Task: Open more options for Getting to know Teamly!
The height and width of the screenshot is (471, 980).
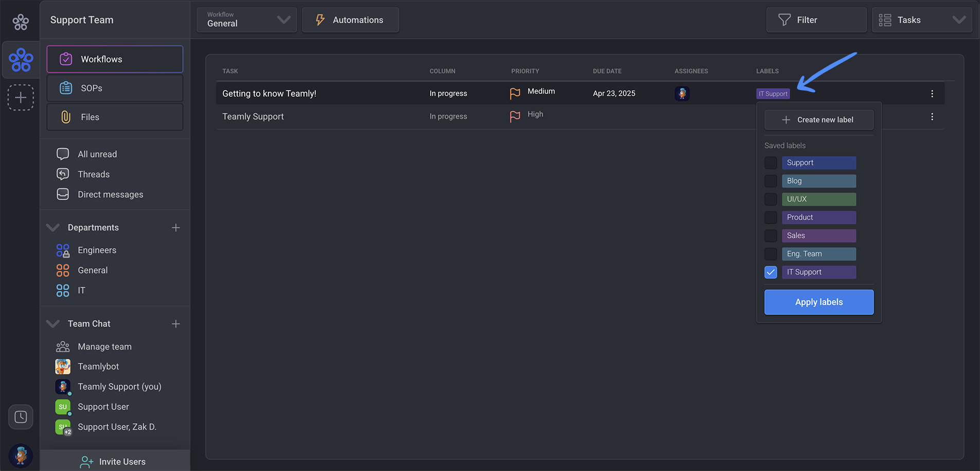Action: coord(932,94)
